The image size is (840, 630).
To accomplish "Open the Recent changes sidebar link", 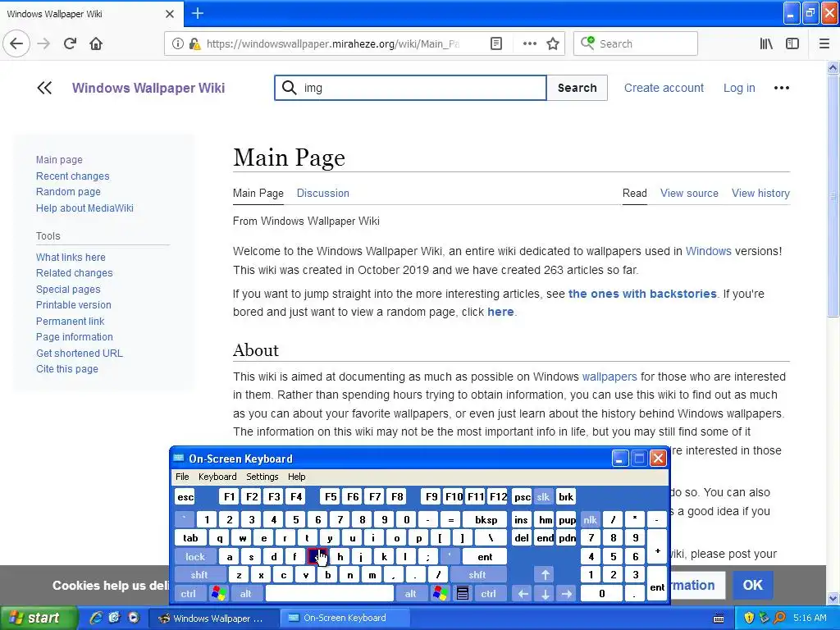I will click(72, 176).
